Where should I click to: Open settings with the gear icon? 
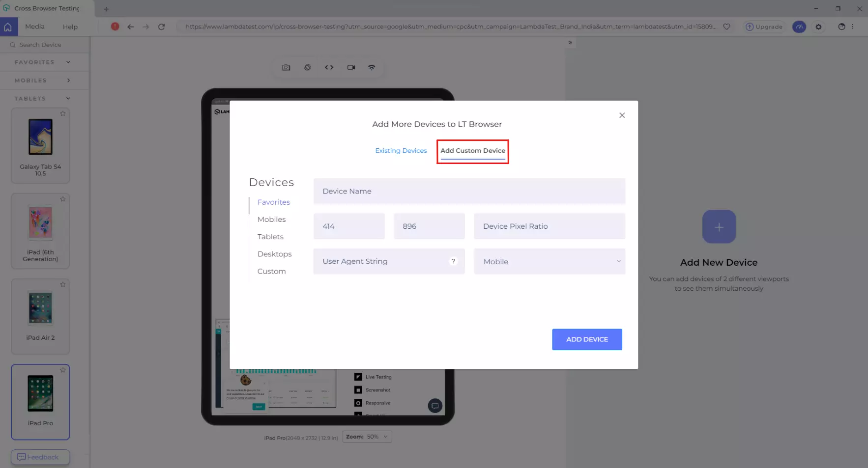(x=818, y=27)
